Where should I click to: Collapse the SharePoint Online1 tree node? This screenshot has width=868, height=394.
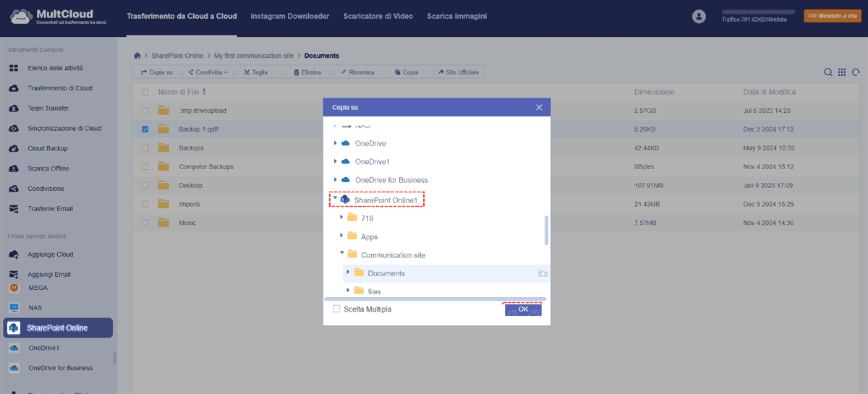click(x=335, y=199)
